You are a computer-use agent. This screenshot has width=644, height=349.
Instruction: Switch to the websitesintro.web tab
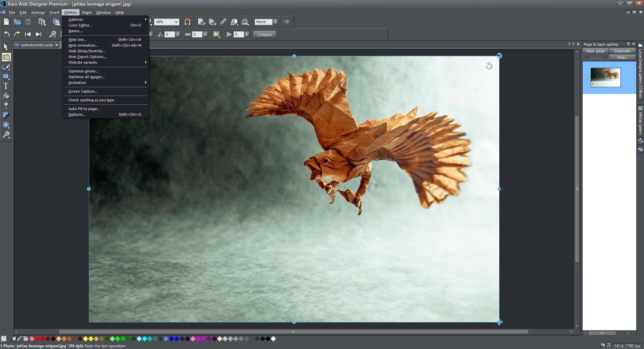click(x=37, y=45)
